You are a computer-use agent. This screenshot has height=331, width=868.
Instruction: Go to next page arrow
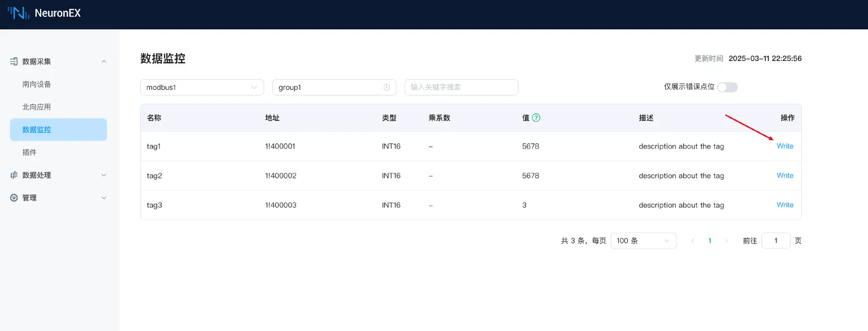click(727, 241)
